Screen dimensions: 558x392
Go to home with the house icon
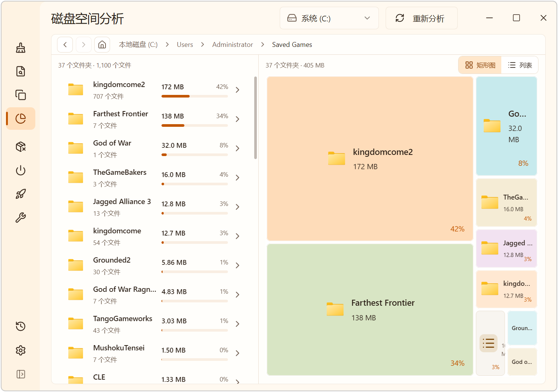[102, 45]
